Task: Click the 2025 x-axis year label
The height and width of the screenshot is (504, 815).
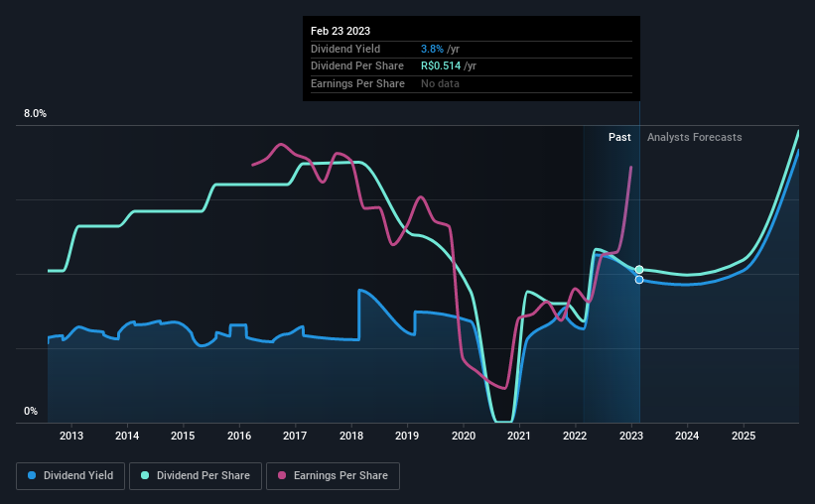Action: pyautogui.click(x=744, y=436)
